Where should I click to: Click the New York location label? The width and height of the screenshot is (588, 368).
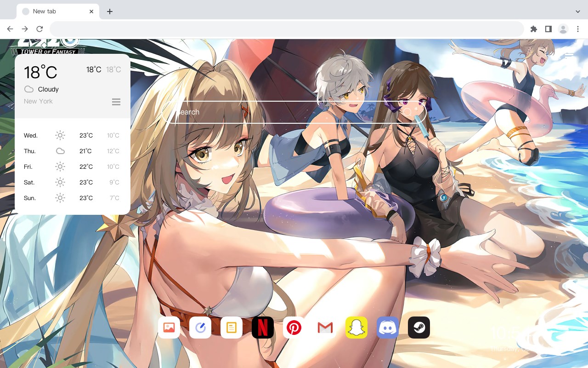(x=38, y=101)
